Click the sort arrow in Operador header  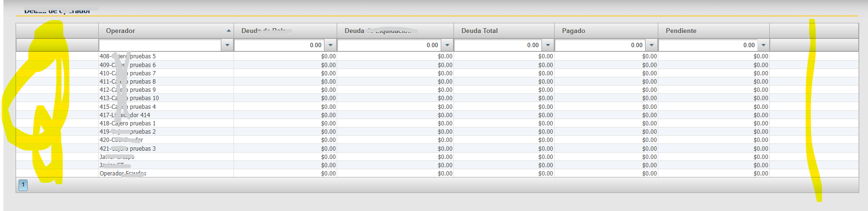(229, 31)
